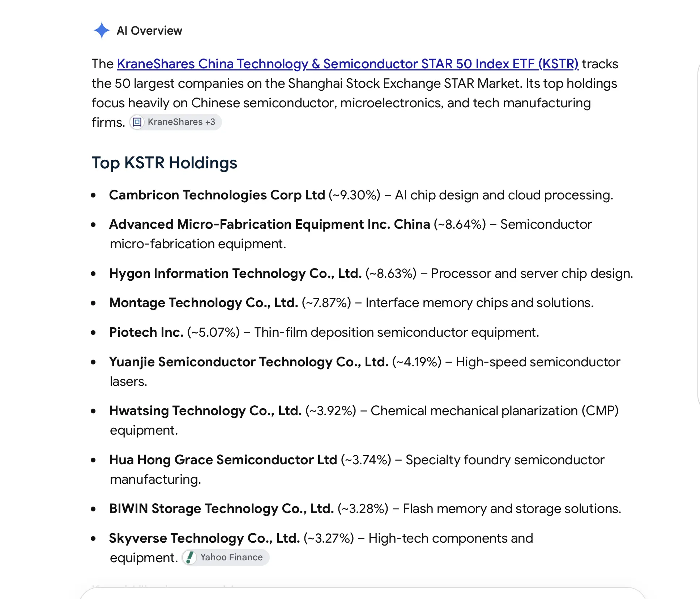Click the AI Overview label text

pos(149,31)
